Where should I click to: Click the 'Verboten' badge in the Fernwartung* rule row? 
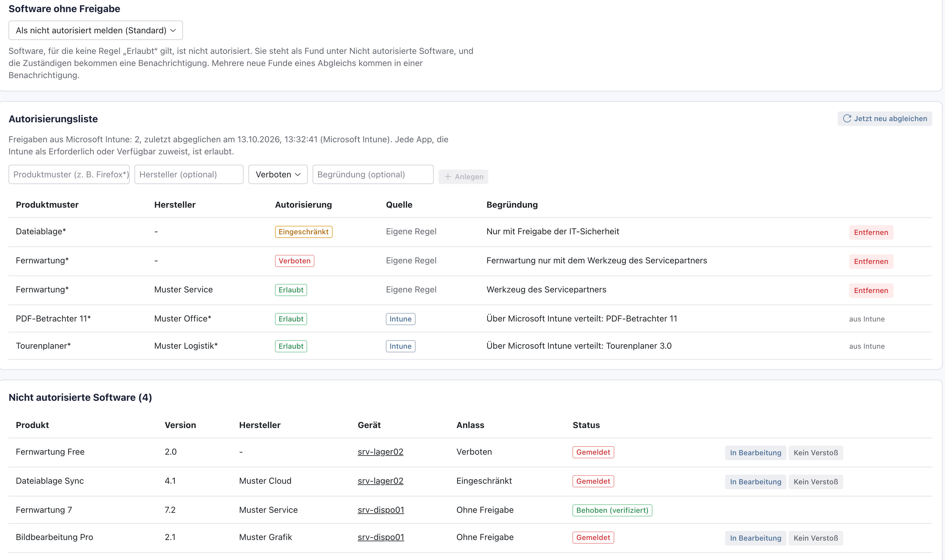pyautogui.click(x=294, y=261)
